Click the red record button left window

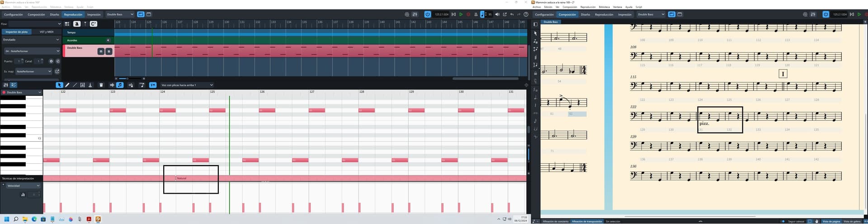coord(468,14)
